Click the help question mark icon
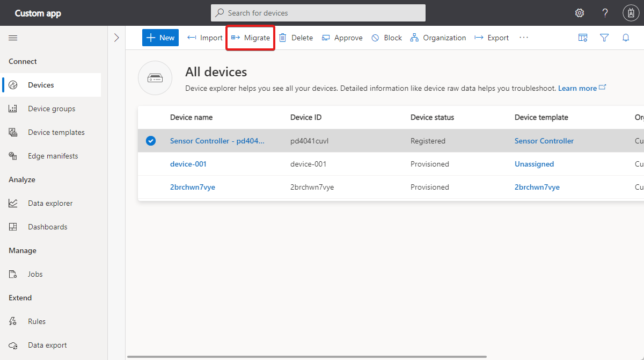Image resolution: width=644 pixels, height=360 pixels. (x=605, y=13)
